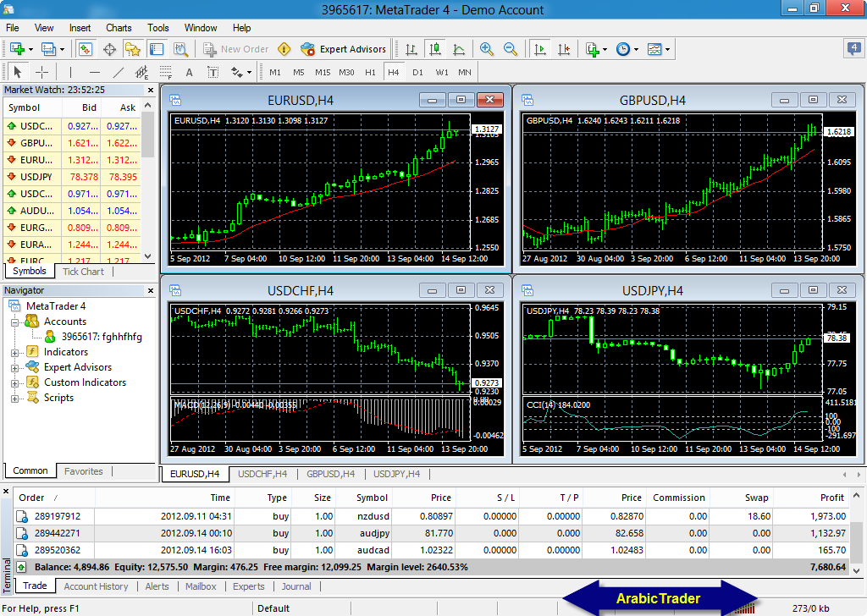Viewport: 867px width, 616px height.
Task: Open the File menu
Action: point(12,28)
